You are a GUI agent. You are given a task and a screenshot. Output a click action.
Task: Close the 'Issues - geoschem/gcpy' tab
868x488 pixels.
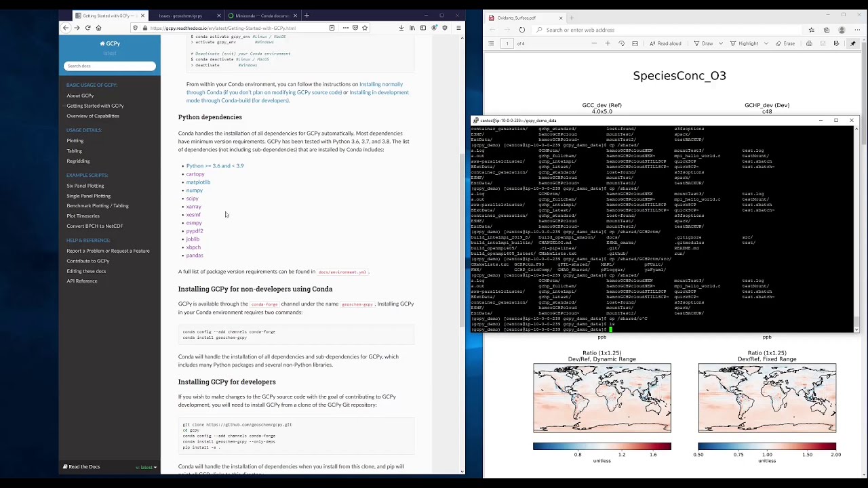pyautogui.click(x=218, y=15)
